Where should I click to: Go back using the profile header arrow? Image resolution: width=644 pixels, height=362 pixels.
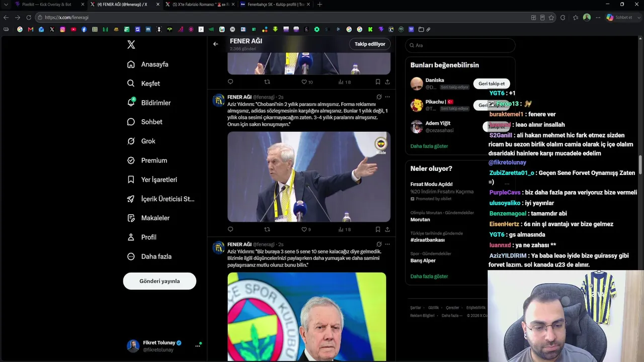tap(215, 44)
